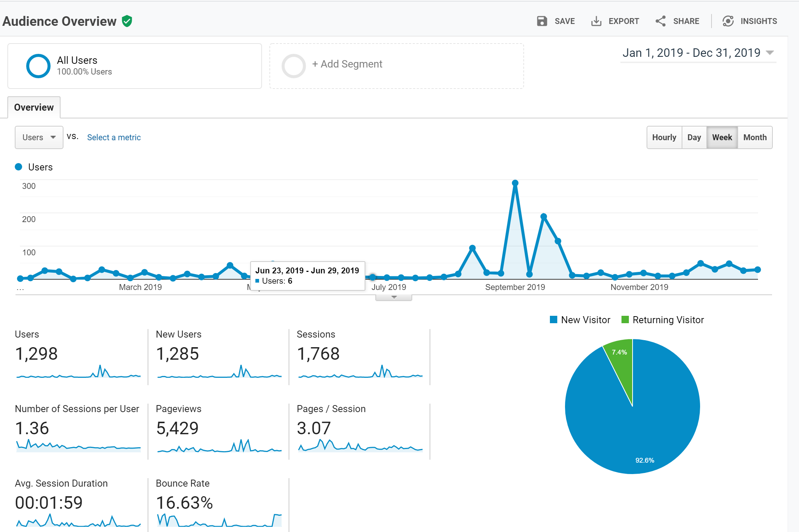Image resolution: width=799 pixels, height=532 pixels.
Task: Click the INSIGHTS button label
Action: 759,21
